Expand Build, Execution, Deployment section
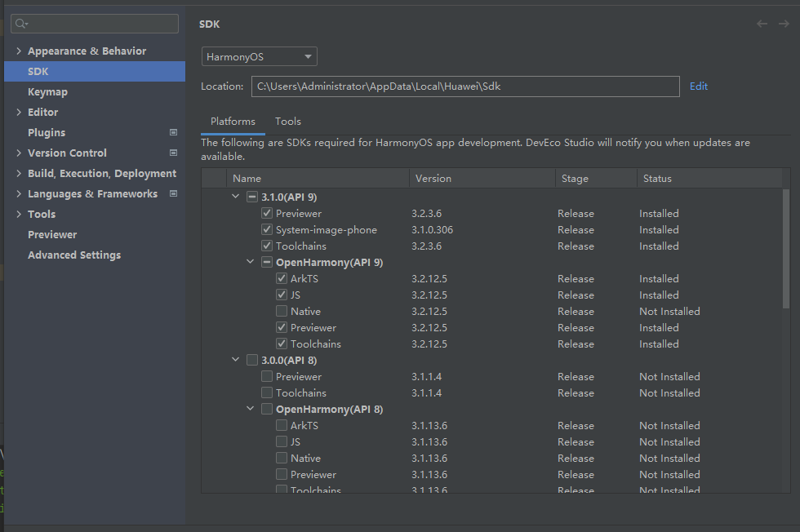The width and height of the screenshot is (800, 532). [19, 174]
